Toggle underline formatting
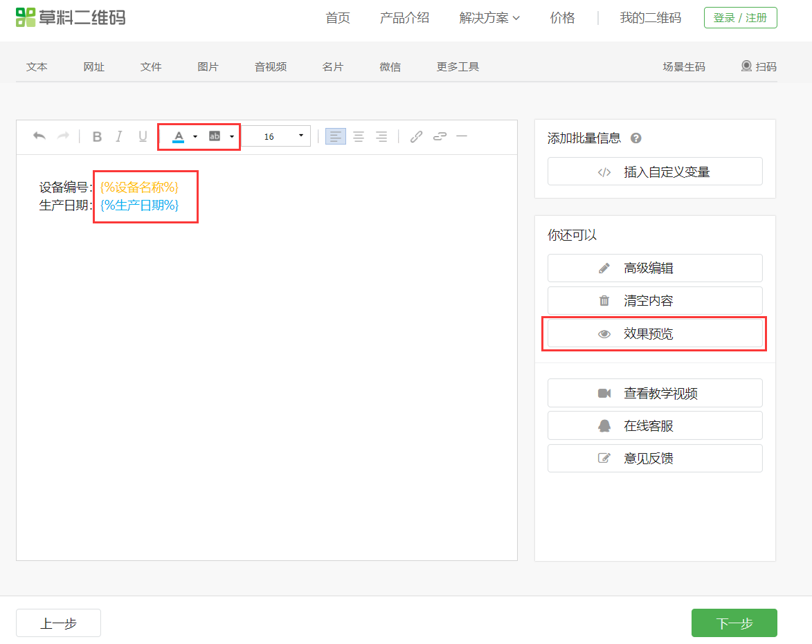Screen dimensions: 812x644 pyautogui.click(x=143, y=136)
